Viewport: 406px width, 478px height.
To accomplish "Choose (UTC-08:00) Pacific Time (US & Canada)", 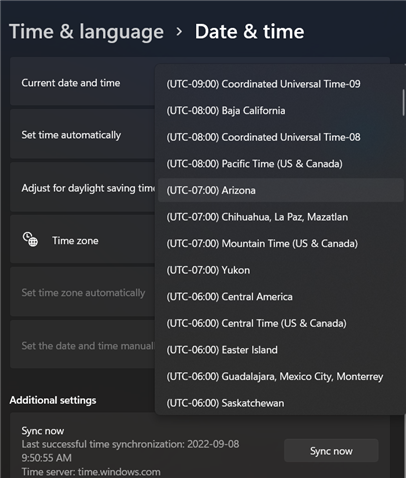I will (281, 164).
